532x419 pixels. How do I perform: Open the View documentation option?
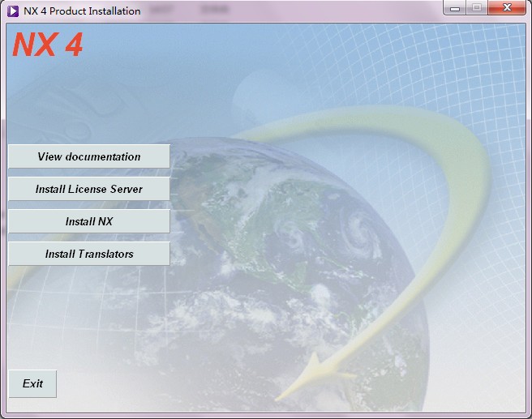click(89, 156)
